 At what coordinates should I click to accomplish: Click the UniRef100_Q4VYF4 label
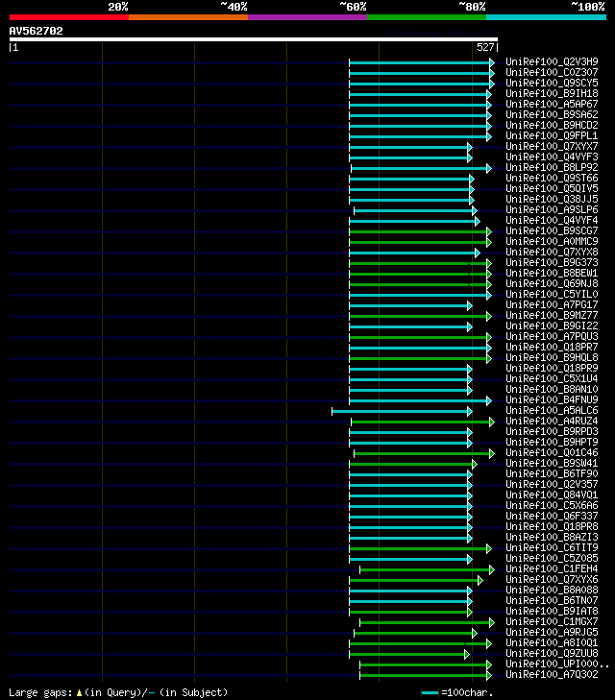tap(552, 220)
